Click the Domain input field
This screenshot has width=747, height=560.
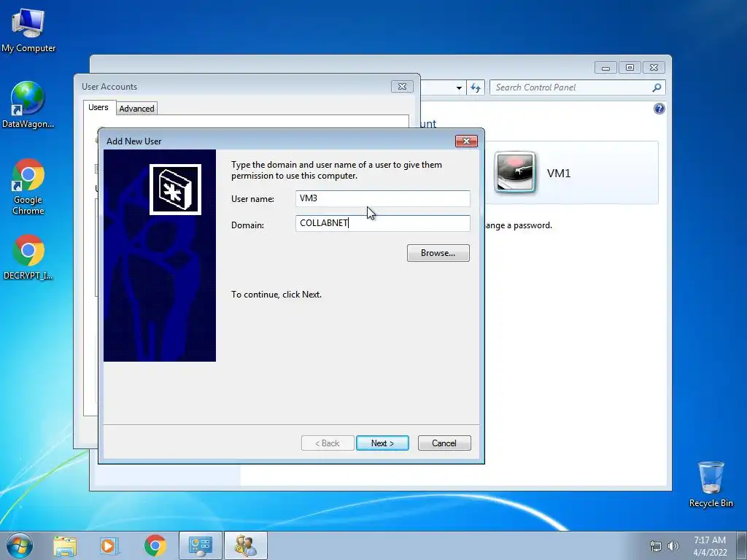pos(382,223)
